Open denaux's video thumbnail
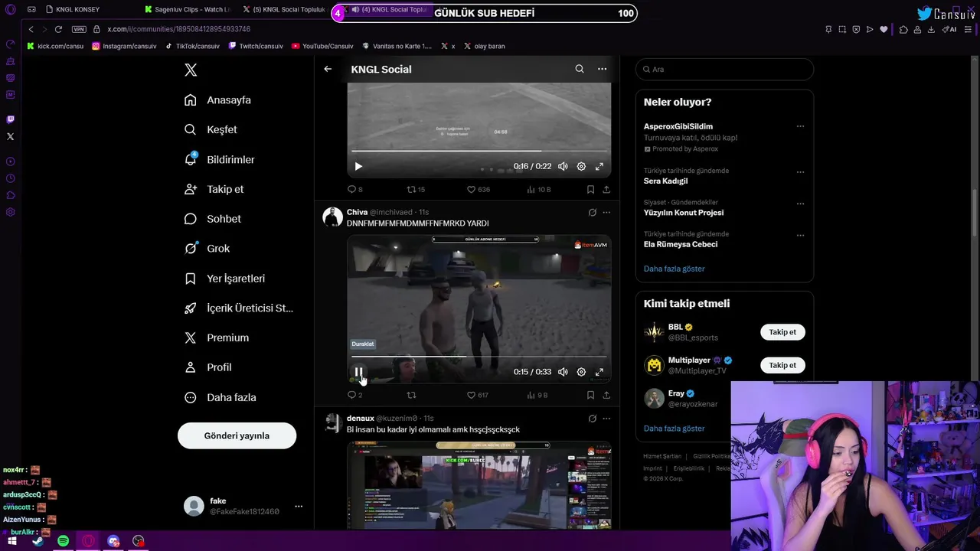Screen dimensions: 980x551 click(479, 485)
